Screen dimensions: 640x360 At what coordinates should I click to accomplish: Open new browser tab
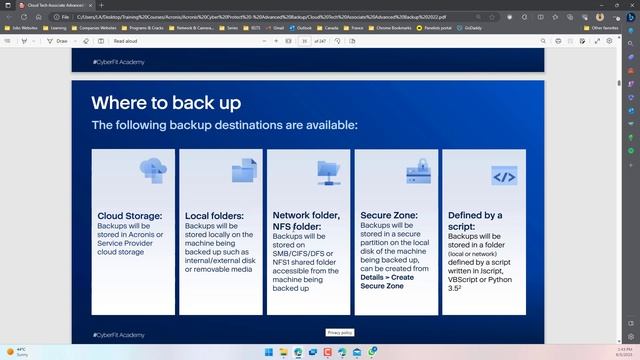click(x=102, y=5)
